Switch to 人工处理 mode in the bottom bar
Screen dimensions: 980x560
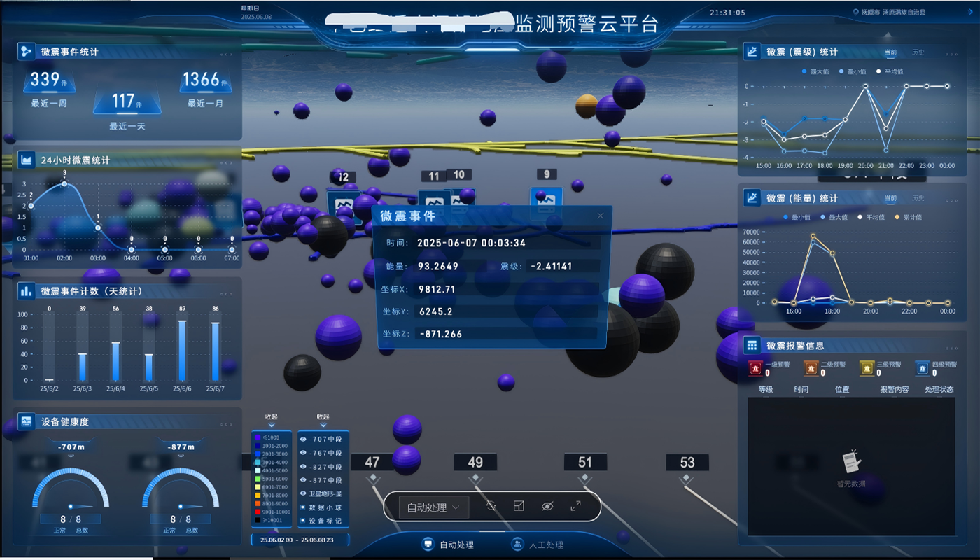pos(537,544)
